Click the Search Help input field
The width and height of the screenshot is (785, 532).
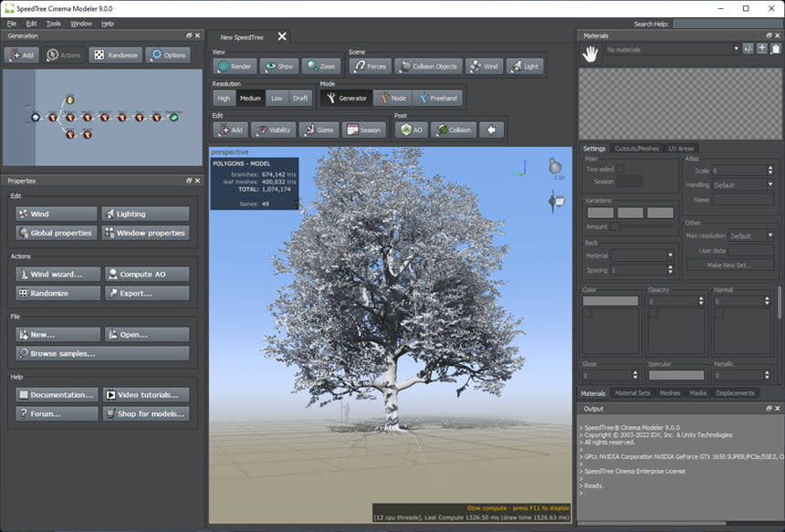point(727,24)
